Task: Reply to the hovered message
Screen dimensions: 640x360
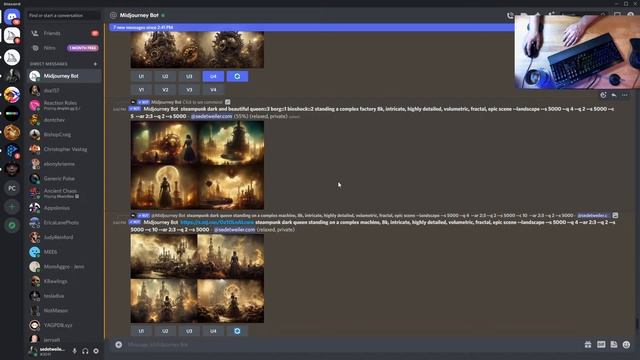Action: pos(614,95)
